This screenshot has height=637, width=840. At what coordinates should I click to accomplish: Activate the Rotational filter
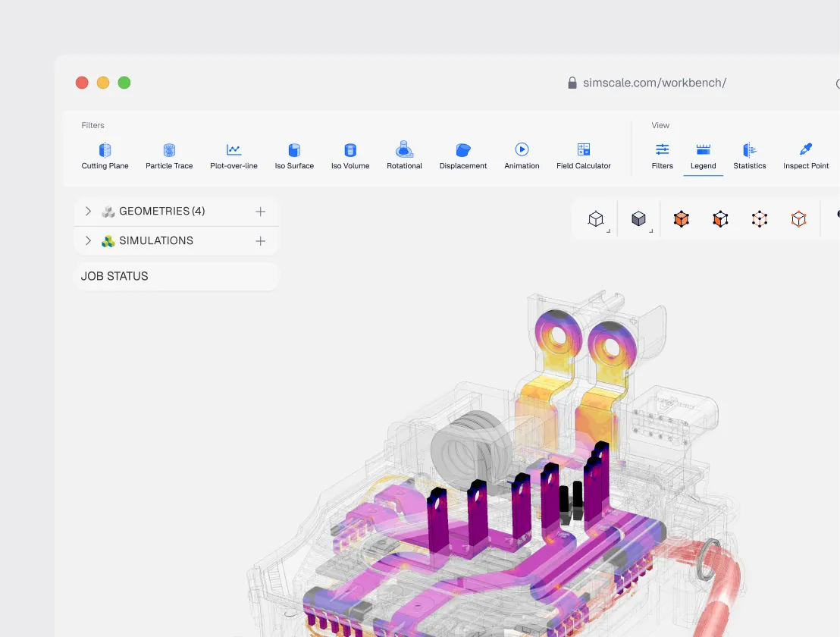405,156
